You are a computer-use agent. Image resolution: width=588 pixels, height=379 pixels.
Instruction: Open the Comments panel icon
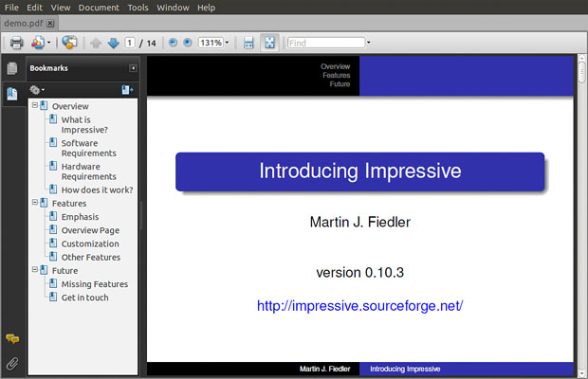click(x=12, y=339)
